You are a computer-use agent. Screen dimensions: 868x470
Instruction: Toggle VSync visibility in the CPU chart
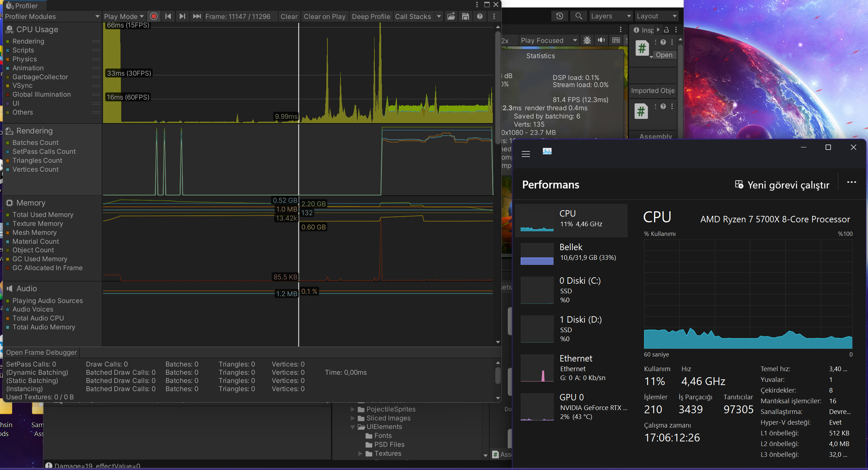point(22,86)
